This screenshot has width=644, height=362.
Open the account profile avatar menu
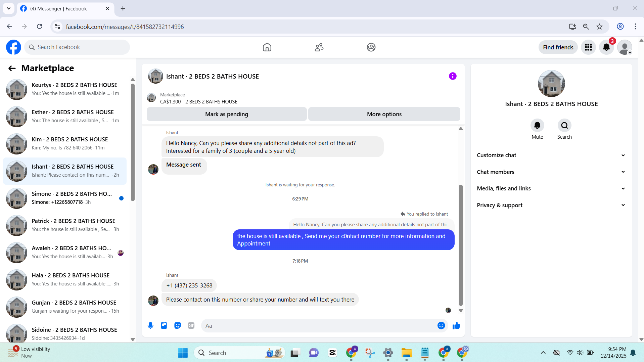pyautogui.click(x=625, y=47)
